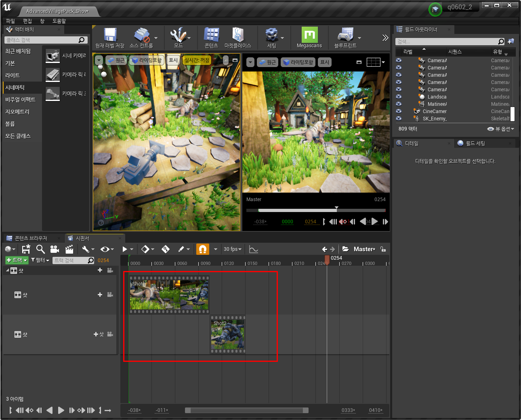Toggle visibility of the Landscape actor

pyautogui.click(x=399, y=97)
